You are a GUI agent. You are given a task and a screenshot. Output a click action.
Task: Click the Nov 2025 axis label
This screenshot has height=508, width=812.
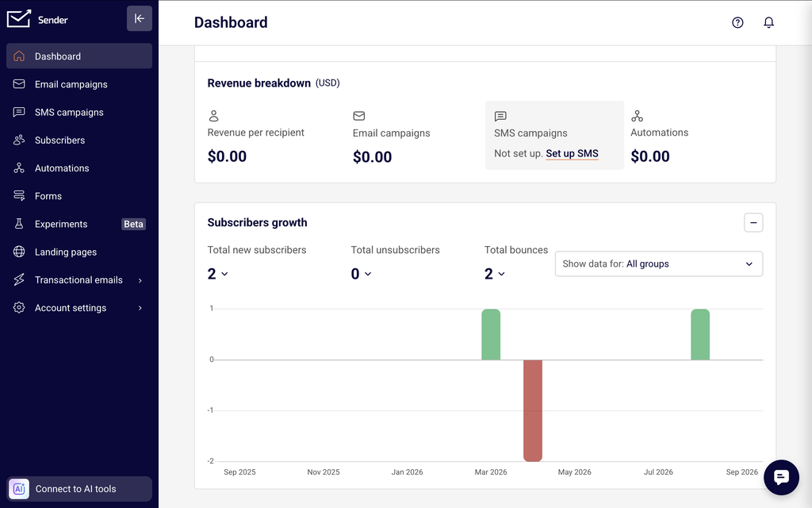coord(324,472)
